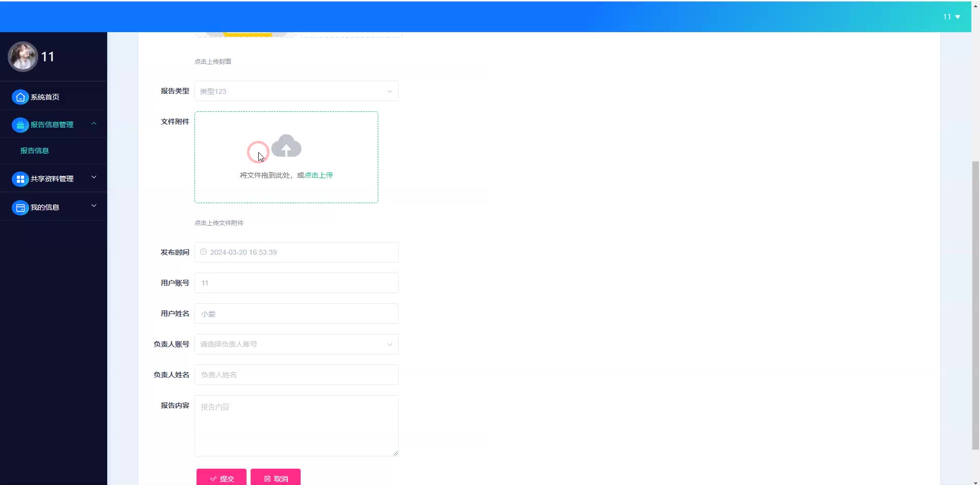
Task: Click the 共享资料管理 grid icon
Action: [x=20, y=179]
